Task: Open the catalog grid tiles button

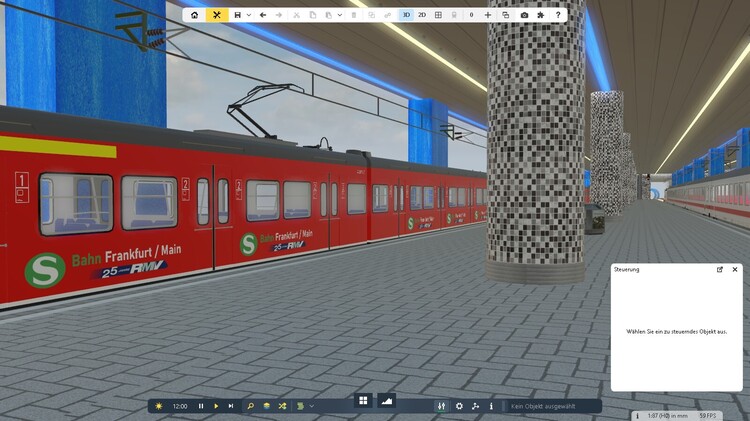Action: point(364,400)
